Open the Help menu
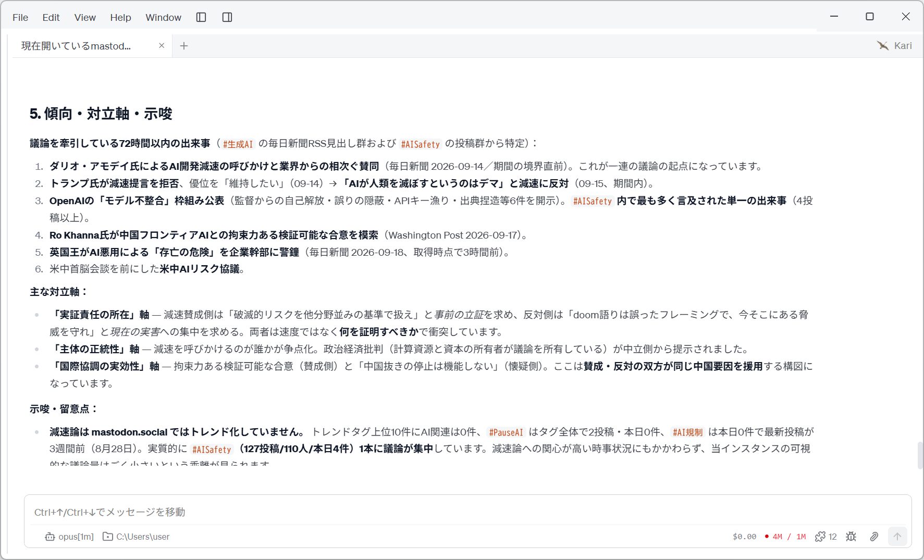The image size is (924, 560). [x=120, y=17]
